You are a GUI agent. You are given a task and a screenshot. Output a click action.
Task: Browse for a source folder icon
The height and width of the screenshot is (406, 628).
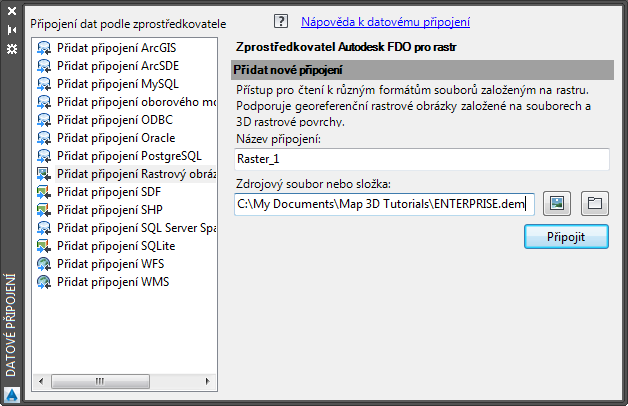tap(595, 203)
